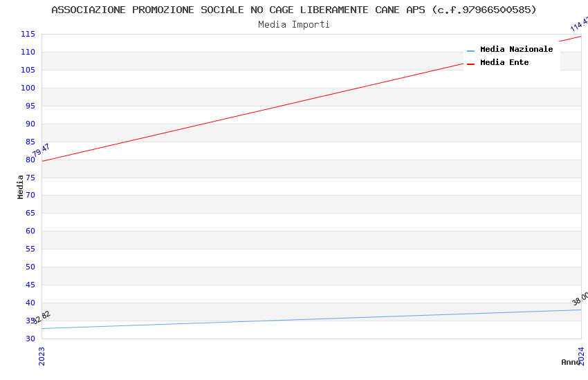This screenshot has height=380, width=588.
Task: Click y-axis tick 30
Action: [x=30, y=339]
